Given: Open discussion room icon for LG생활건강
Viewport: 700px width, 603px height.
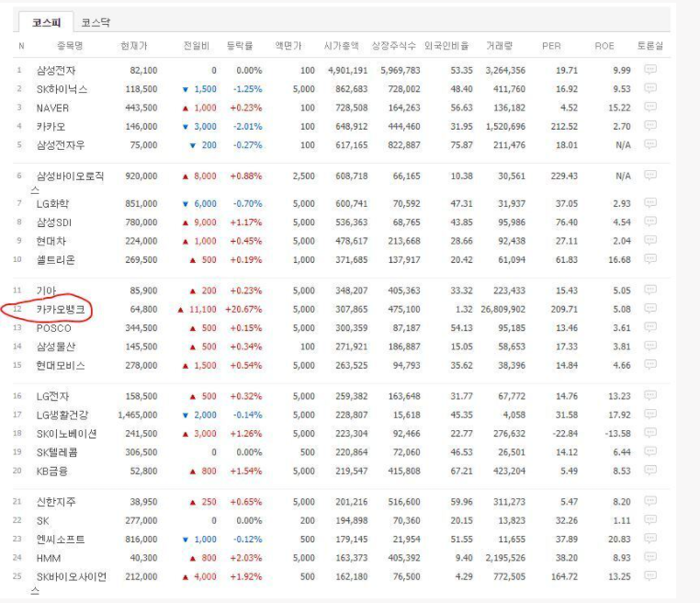Looking at the screenshot, I should 650,414.
